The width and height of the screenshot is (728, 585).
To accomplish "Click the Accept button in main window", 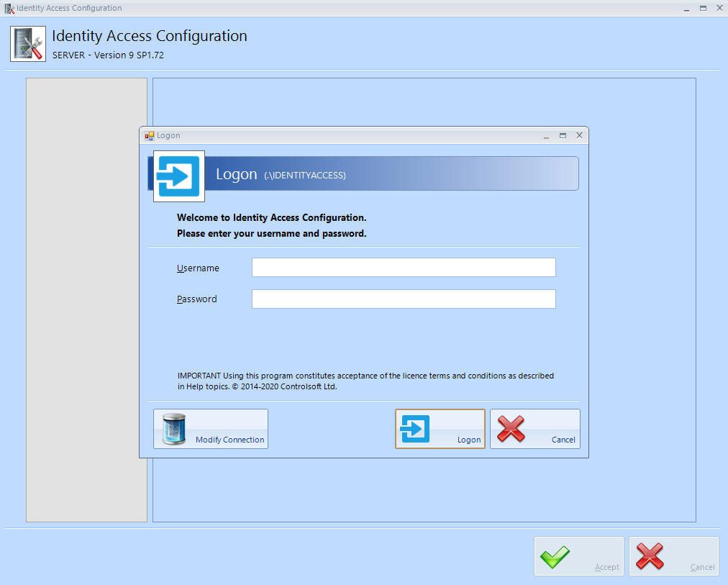I will pyautogui.click(x=578, y=556).
